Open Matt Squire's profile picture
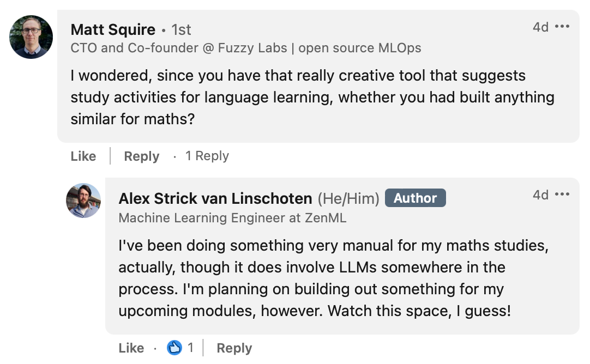This screenshot has height=364, width=590. [x=31, y=37]
